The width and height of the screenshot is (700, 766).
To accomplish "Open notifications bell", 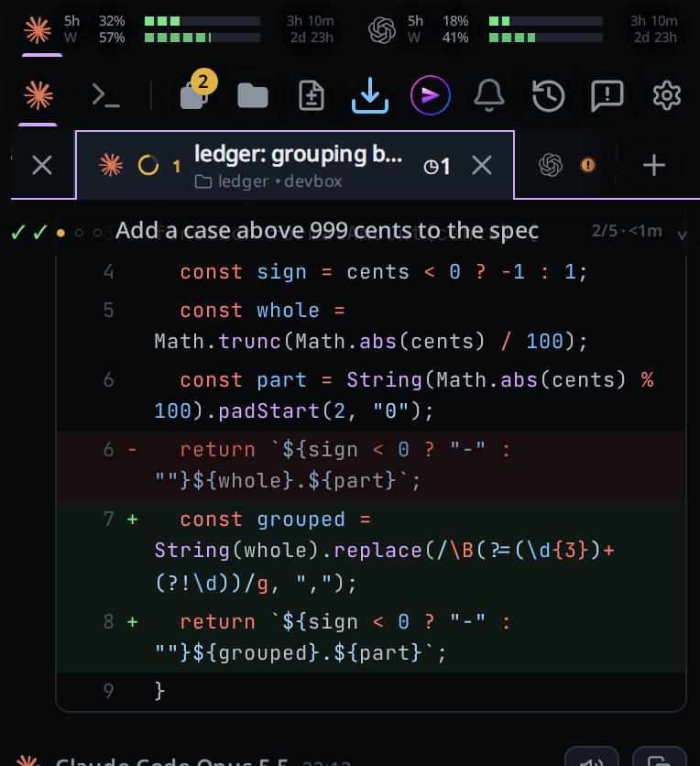I will click(x=489, y=95).
